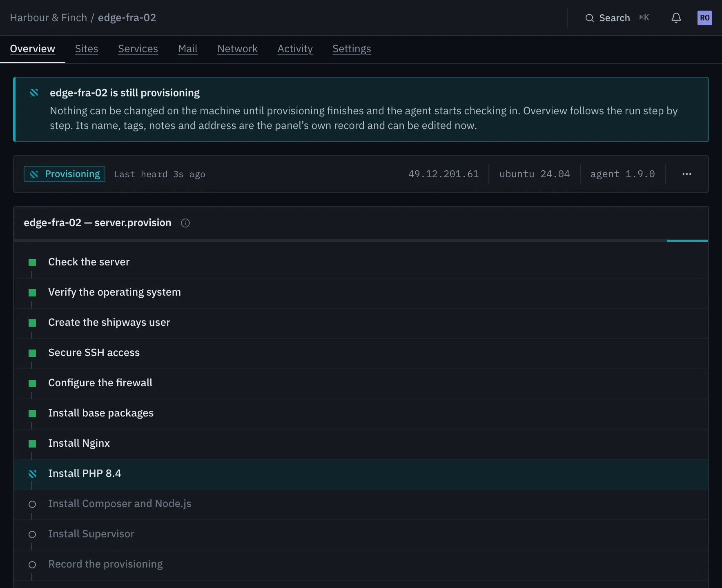Go to the Mail tab

[x=188, y=49]
